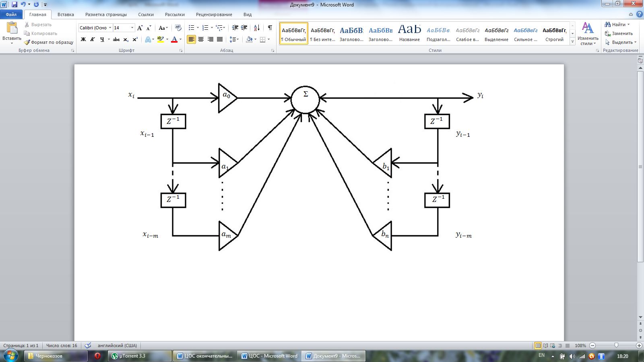
Task: Apply strikethrough formatting
Action: pos(116,39)
